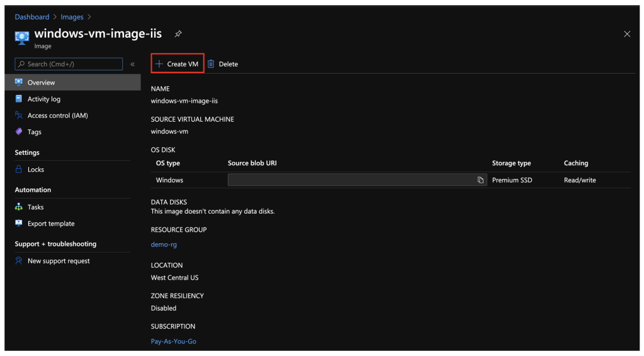Screen dimensions: 644x356
Task: Go to Dashboard in breadcrumb
Action: (x=31, y=17)
